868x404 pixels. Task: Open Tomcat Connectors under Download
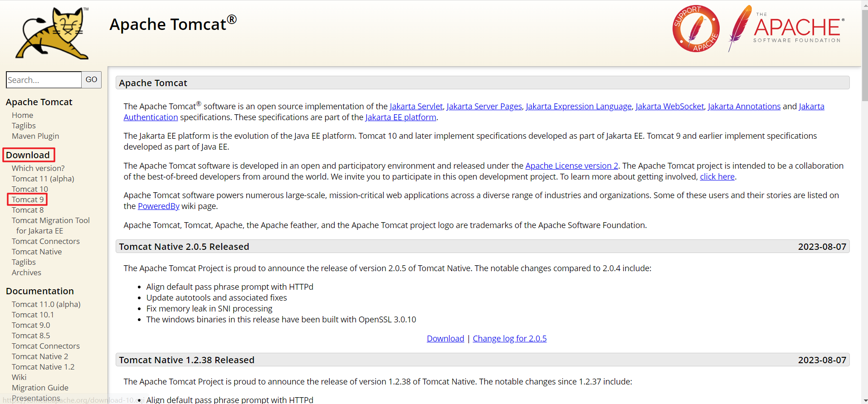click(46, 241)
